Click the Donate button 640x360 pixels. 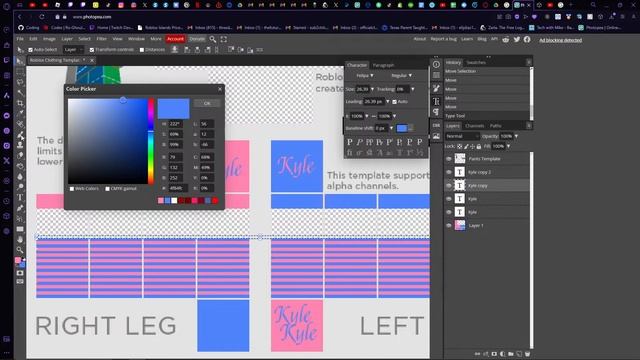pos(197,39)
